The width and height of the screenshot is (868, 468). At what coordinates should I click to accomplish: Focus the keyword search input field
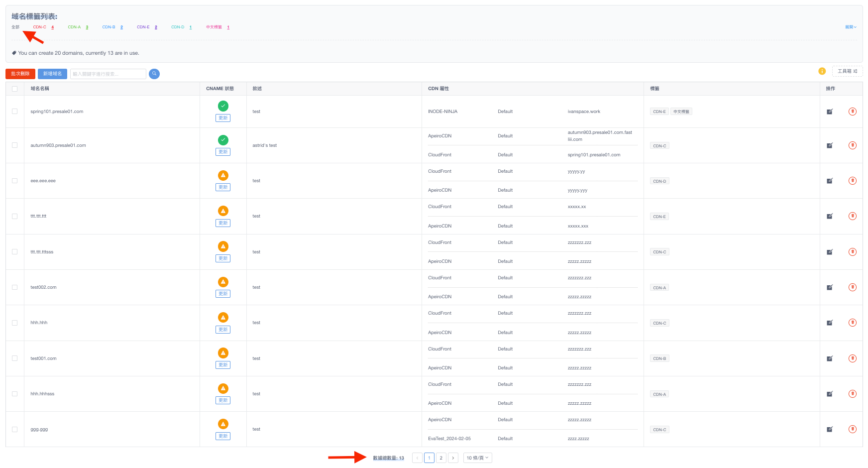click(x=108, y=74)
